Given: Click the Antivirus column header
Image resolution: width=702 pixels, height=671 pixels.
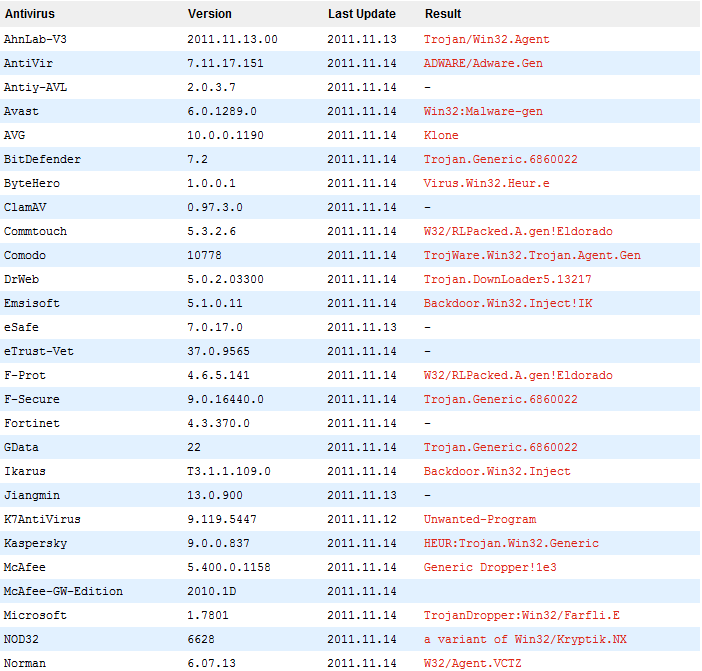Looking at the screenshot, I should pos(30,14).
